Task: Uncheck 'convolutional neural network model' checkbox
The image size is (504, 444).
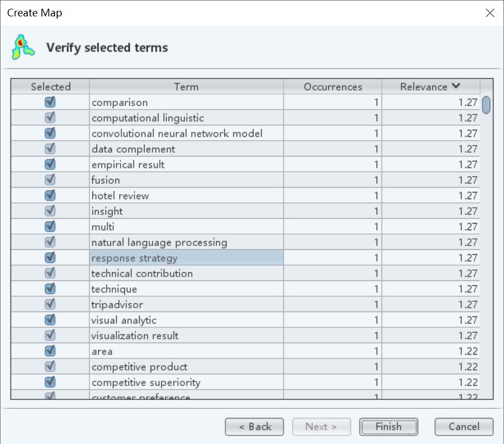Action: coord(50,133)
